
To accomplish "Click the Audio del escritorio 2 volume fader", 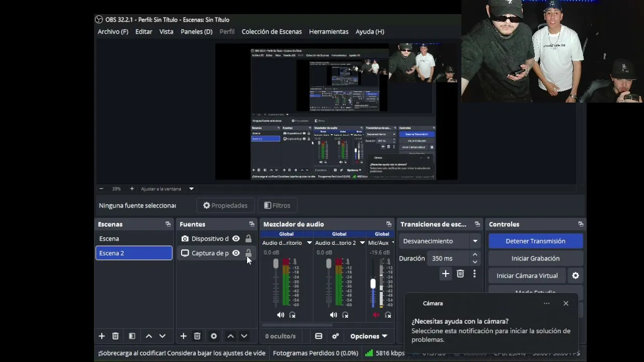I will click(329, 264).
